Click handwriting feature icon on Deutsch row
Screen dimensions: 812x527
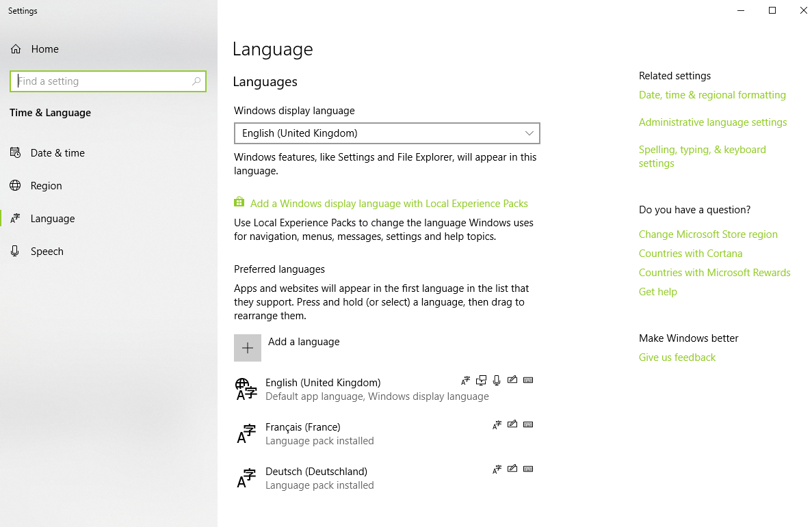pyautogui.click(x=512, y=469)
